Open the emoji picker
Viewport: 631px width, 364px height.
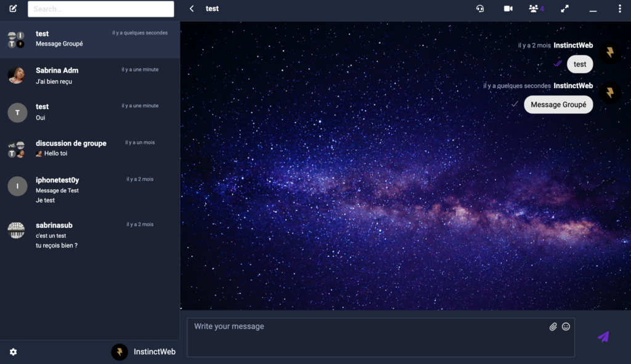[x=566, y=326]
